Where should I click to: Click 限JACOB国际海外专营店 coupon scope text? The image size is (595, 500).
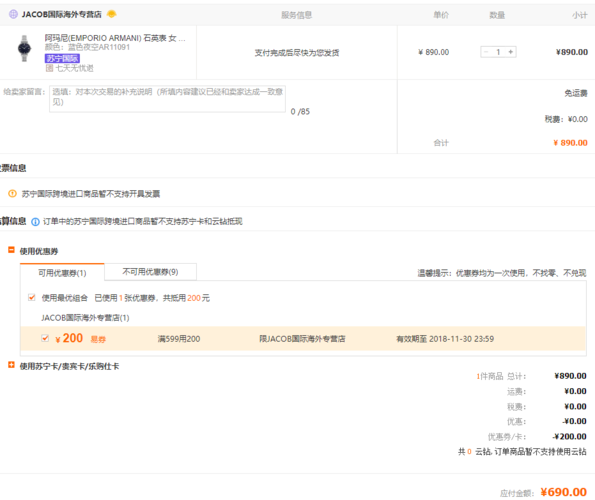pyautogui.click(x=302, y=339)
